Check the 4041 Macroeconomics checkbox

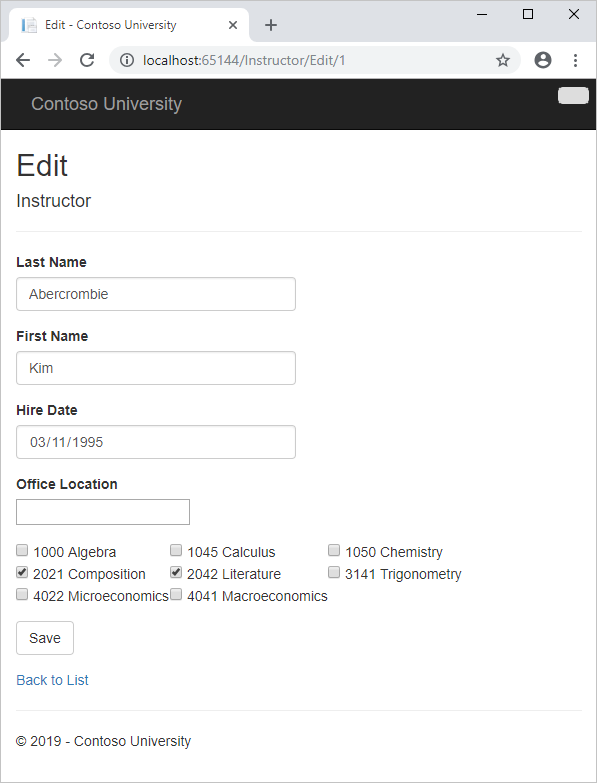pos(176,594)
